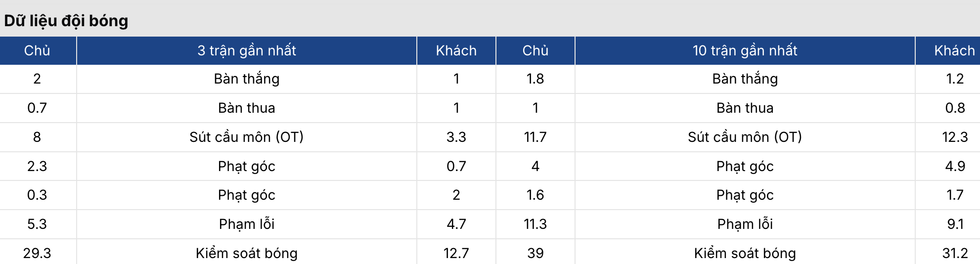Click 'Sút cầu môn (OT)' in 10 trận table
This screenshot has width=980, height=264.
(x=745, y=137)
